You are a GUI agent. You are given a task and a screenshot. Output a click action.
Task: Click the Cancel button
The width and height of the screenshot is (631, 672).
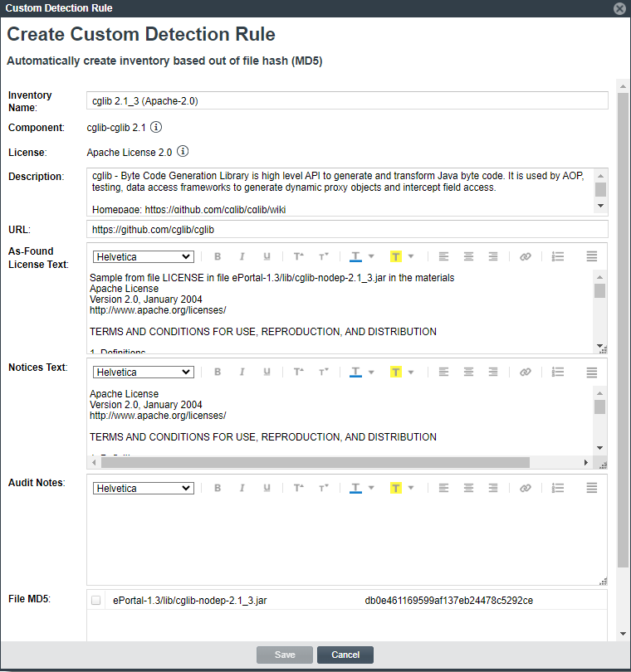click(x=345, y=655)
